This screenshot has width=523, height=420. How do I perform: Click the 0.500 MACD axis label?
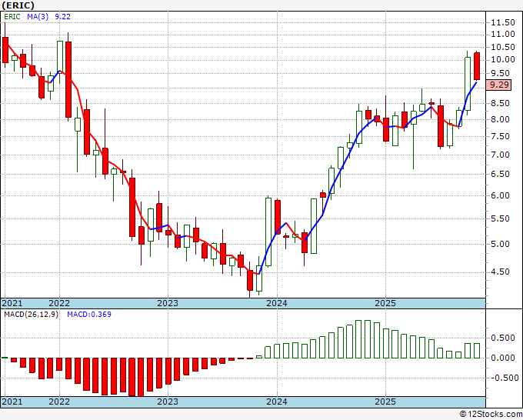click(x=503, y=338)
